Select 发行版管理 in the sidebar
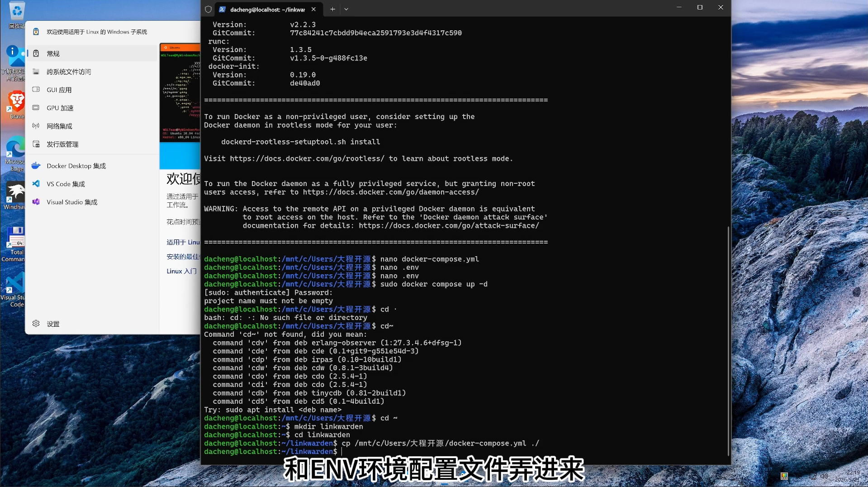The height and width of the screenshot is (487, 868). click(x=92, y=144)
